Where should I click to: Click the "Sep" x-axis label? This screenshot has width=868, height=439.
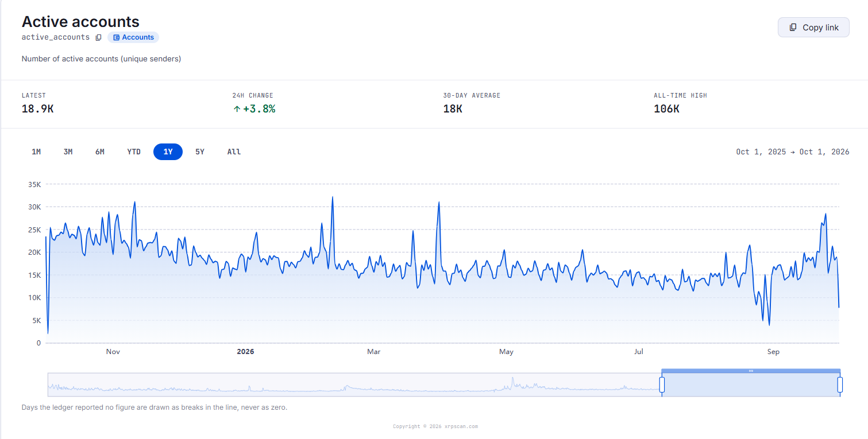[773, 352]
